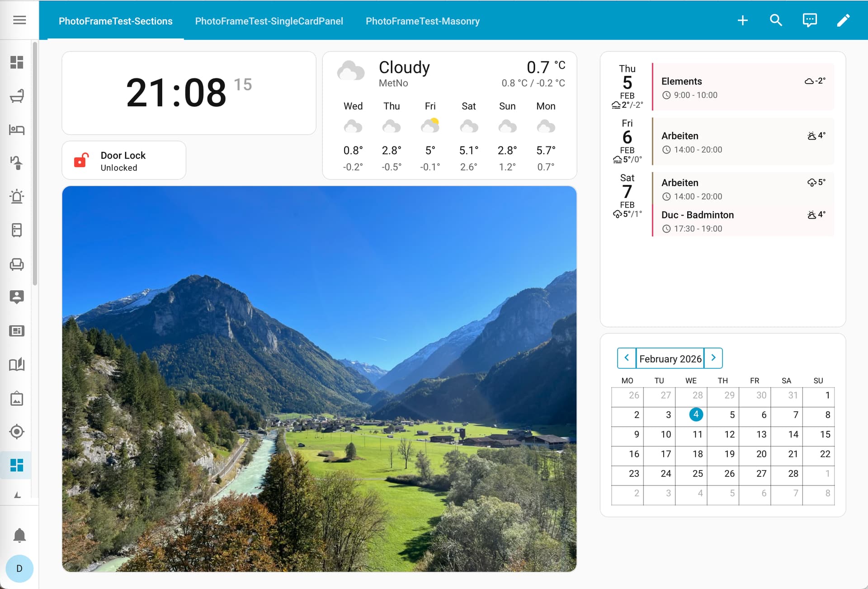Open the search magnifier icon
Viewport: 868px width, 589px height.
[x=776, y=20]
